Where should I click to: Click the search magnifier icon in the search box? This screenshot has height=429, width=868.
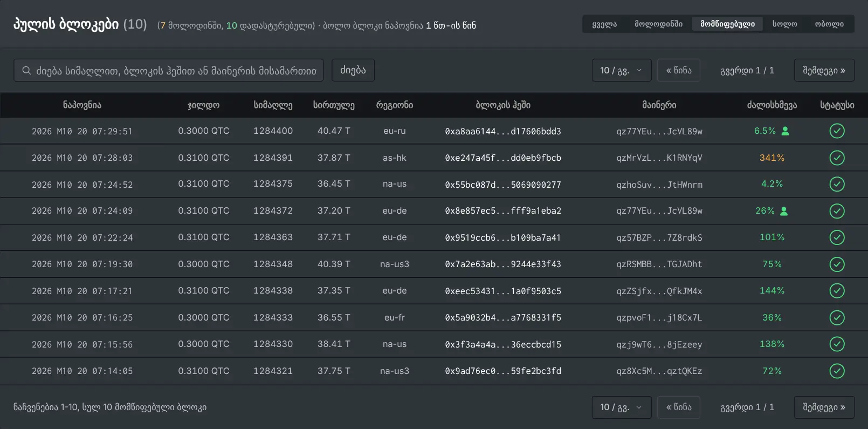(x=26, y=71)
